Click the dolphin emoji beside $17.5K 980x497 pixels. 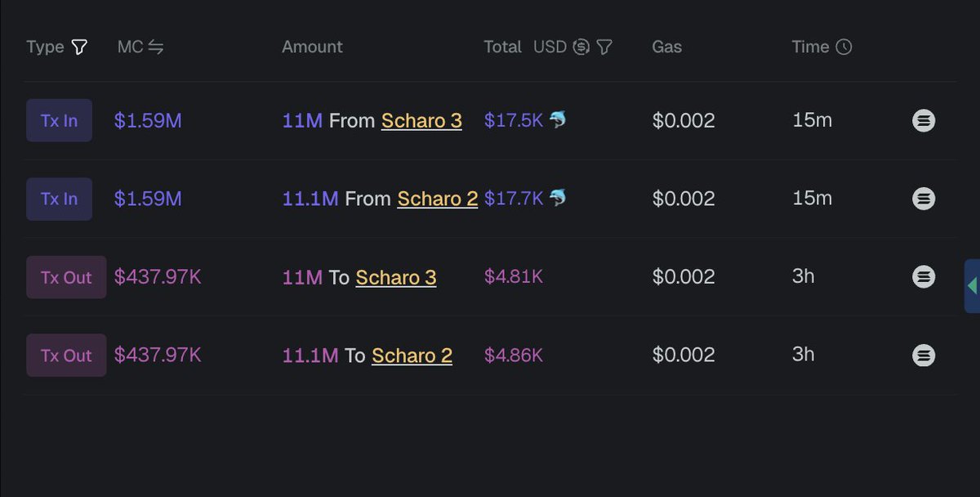click(557, 120)
